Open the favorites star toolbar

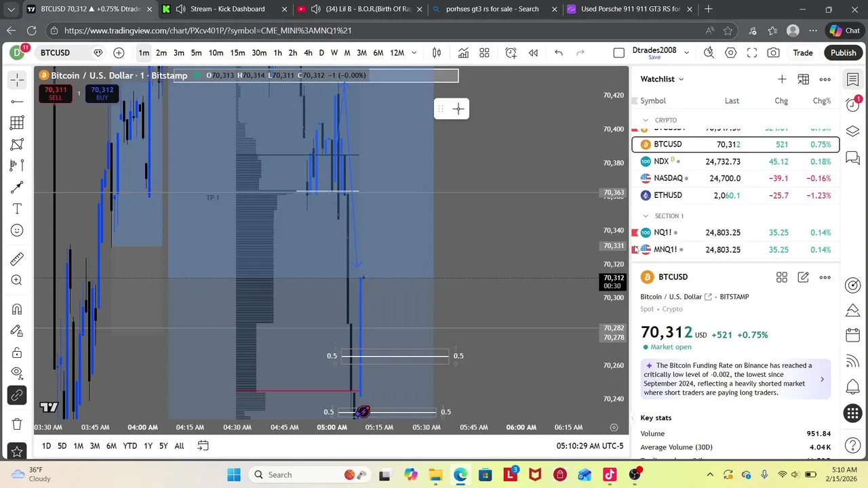coord(17,451)
